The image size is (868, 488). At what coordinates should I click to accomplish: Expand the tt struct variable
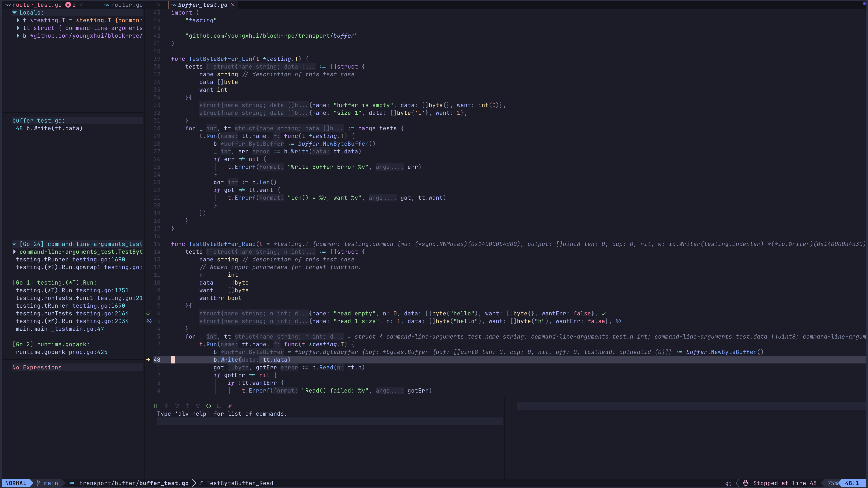click(x=18, y=28)
